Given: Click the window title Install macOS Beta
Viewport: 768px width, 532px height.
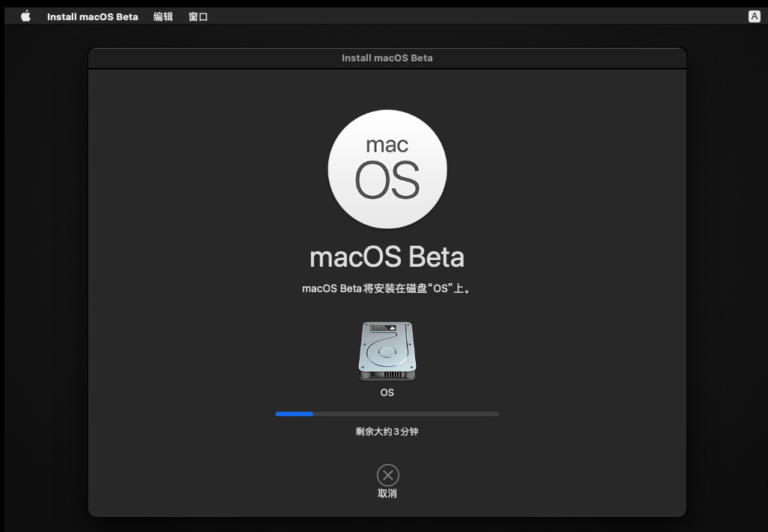Looking at the screenshot, I should 387,58.
